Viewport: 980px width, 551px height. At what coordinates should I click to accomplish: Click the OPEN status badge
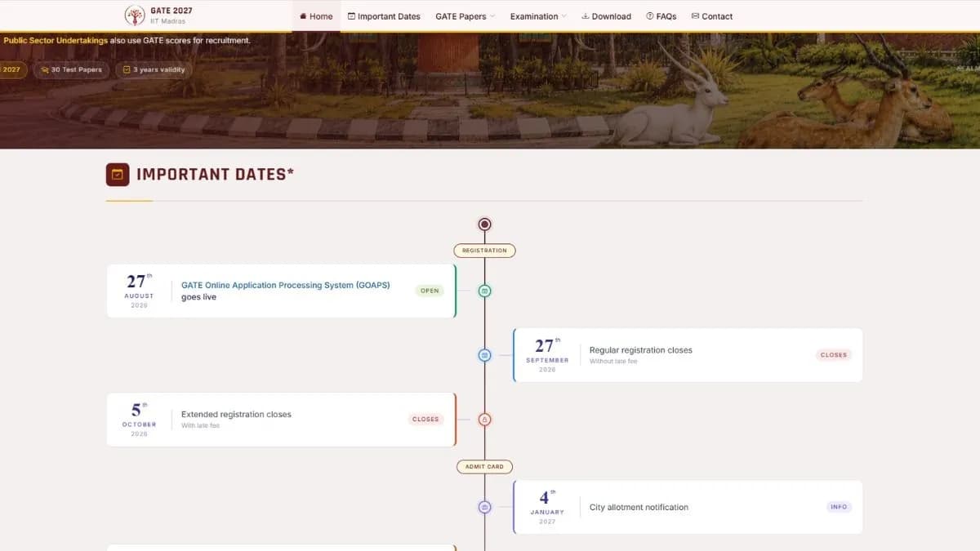[x=430, y=291]
